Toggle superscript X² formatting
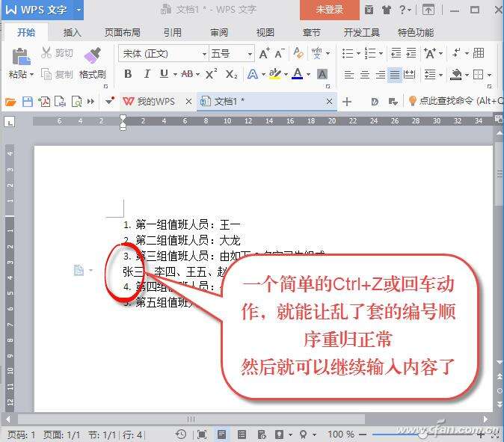The height and width of the screenshot is (442, 504). pyautogui.click(x=211, y=74)
